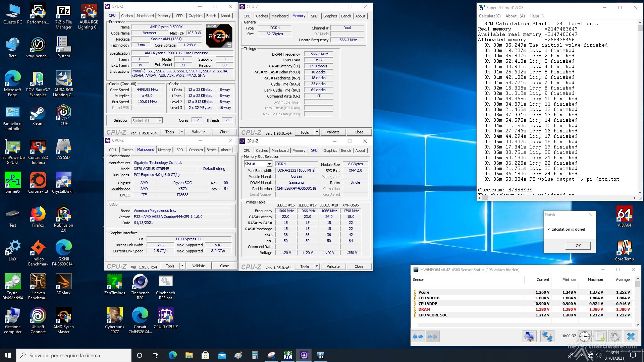Click Close button in Memory CPU-Z window
This screenshot has height=362, width=644.
pyautogui.click(x=359, y=132)
